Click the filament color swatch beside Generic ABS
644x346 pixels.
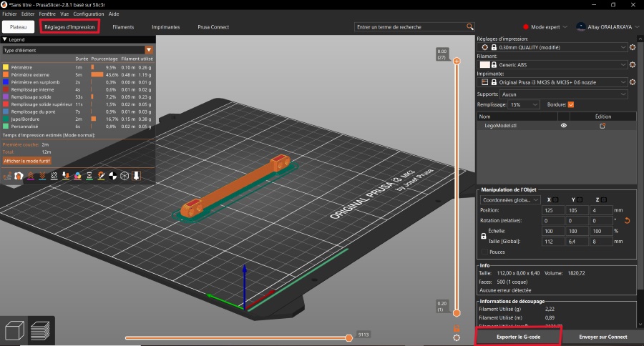point(484,65)
